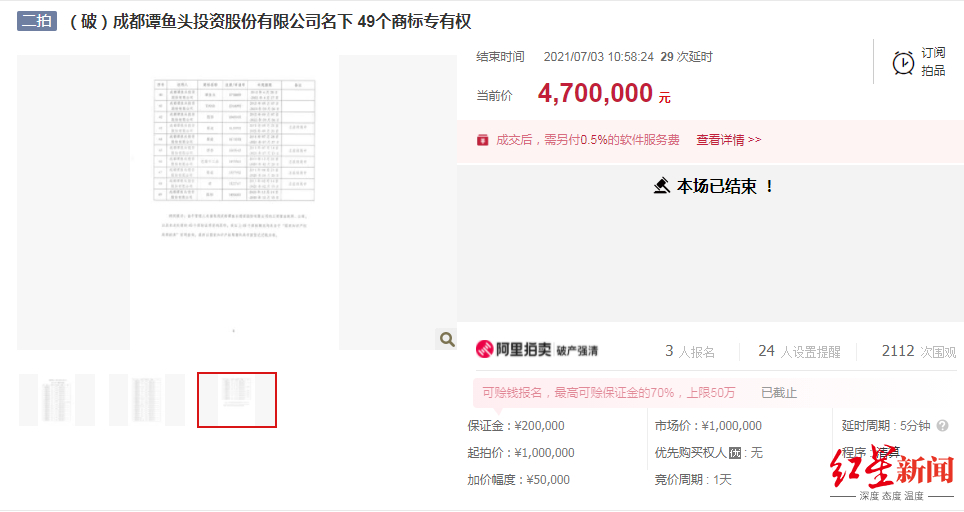
Task: Click the 阿里拍卖 logo
Action: [x=514, y=350]
